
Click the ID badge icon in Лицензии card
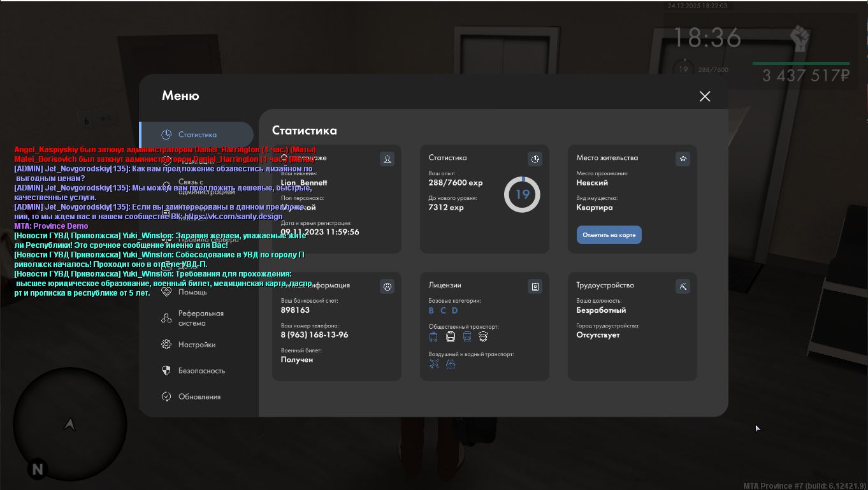[x=535, y=287]
